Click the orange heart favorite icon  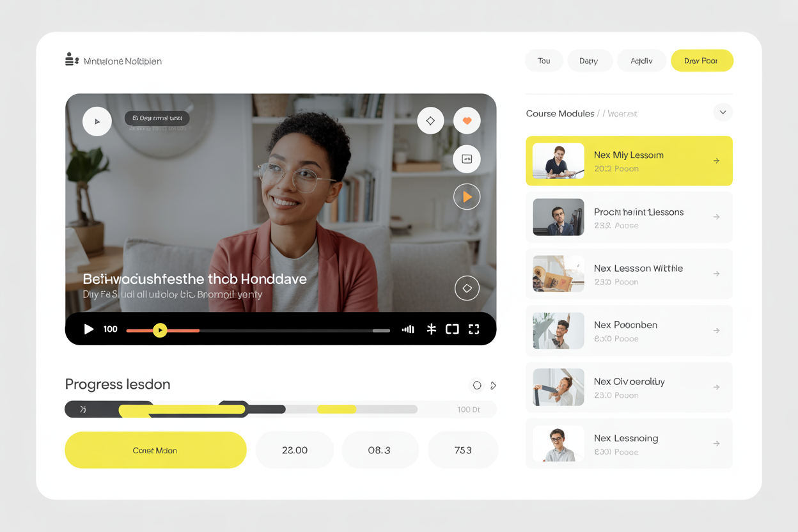(x=467, y=121)
